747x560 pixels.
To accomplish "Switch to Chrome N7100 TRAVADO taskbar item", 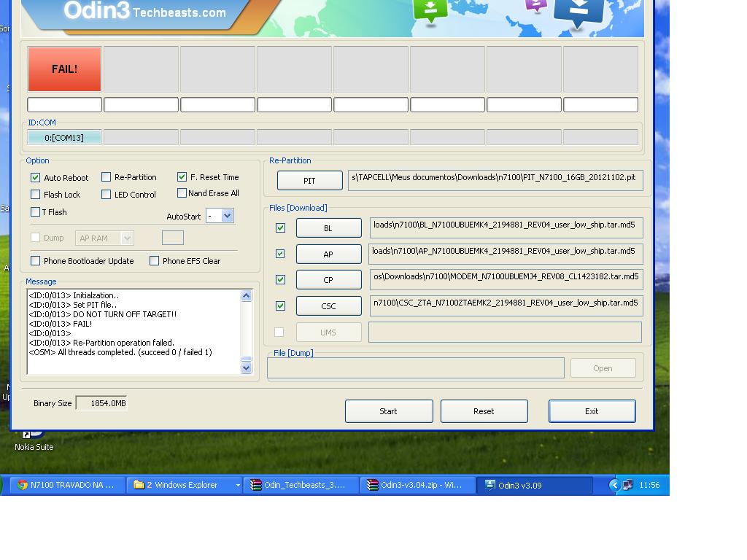I will [66, 485].
